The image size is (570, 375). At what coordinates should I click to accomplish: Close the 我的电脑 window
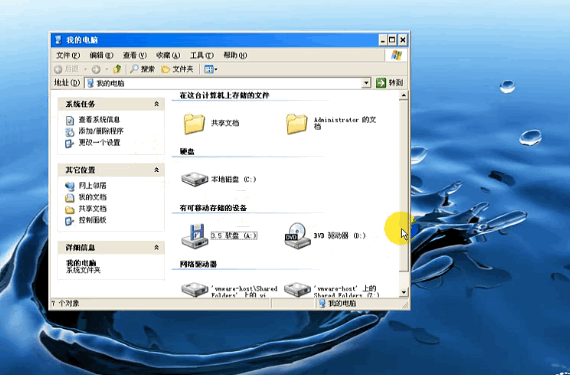pyautogui.click(x=402, y=40)
